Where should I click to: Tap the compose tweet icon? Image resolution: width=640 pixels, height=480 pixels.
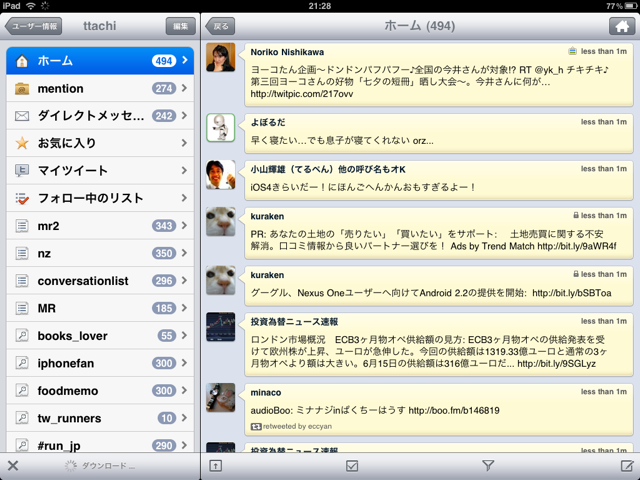[626, 466]
